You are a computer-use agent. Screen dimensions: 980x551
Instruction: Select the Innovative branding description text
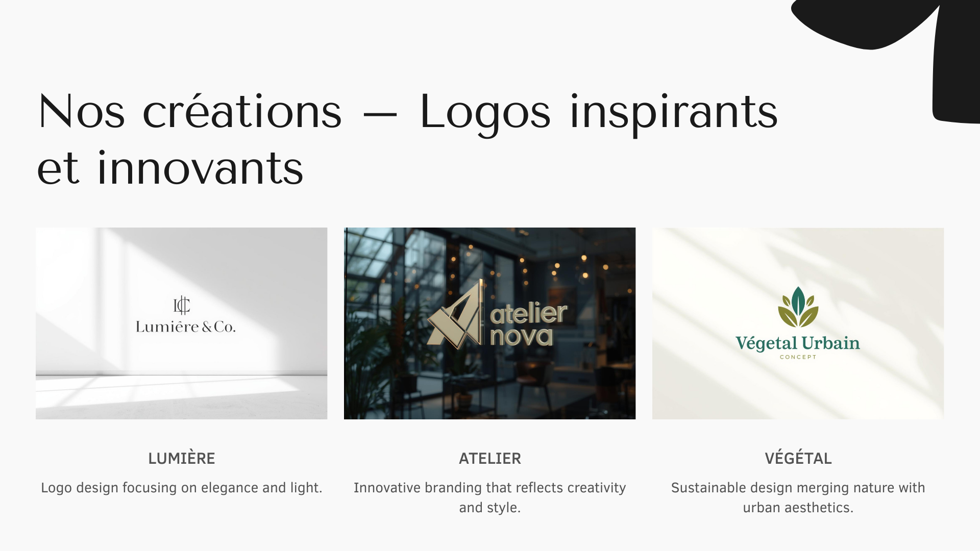tap(490, 497)
